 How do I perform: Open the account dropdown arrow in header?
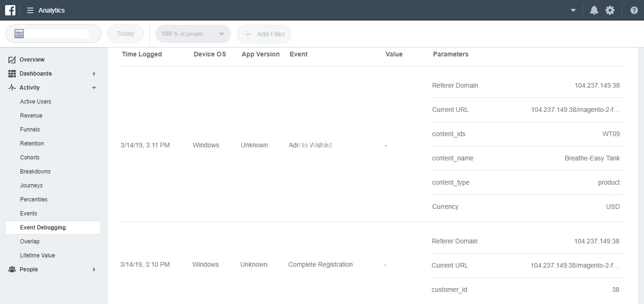[x=573, y=10]
